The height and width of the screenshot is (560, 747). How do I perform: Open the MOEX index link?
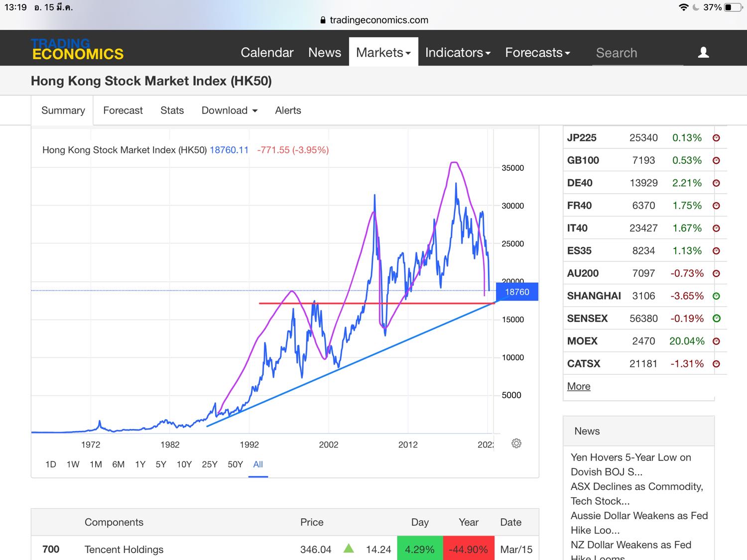click(x=582, y=341)
